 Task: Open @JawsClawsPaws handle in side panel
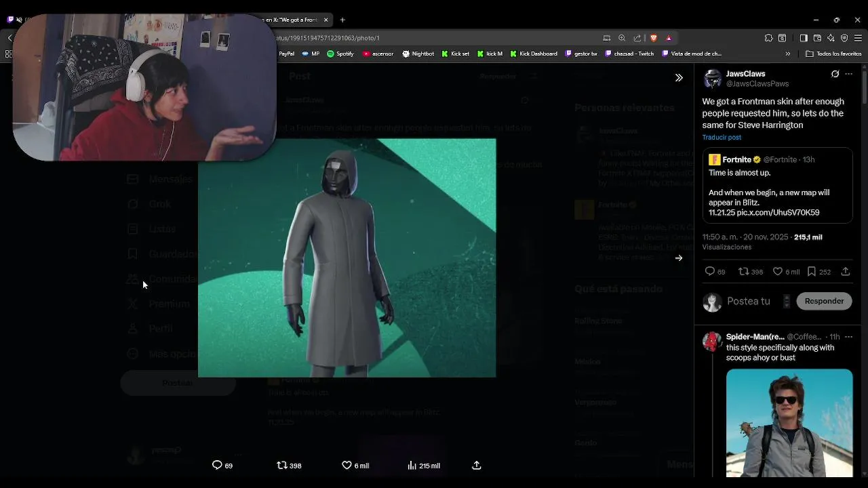(757, 84)
